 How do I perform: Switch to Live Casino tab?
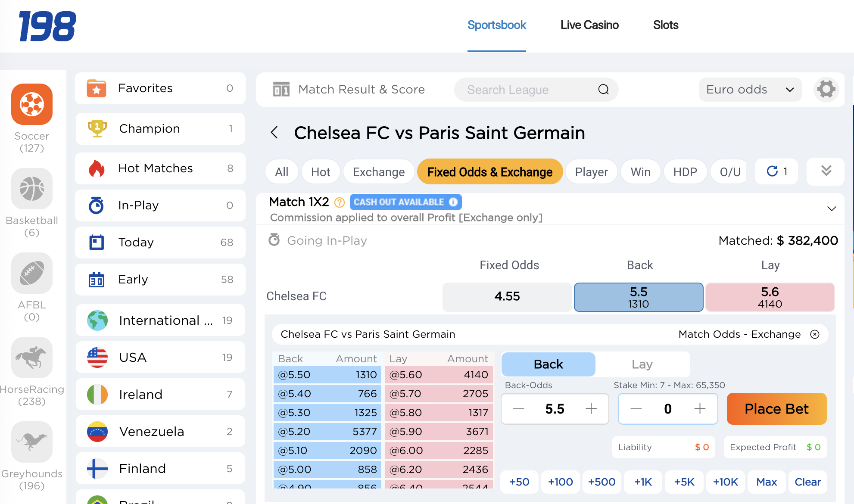(x=589, y=25)
